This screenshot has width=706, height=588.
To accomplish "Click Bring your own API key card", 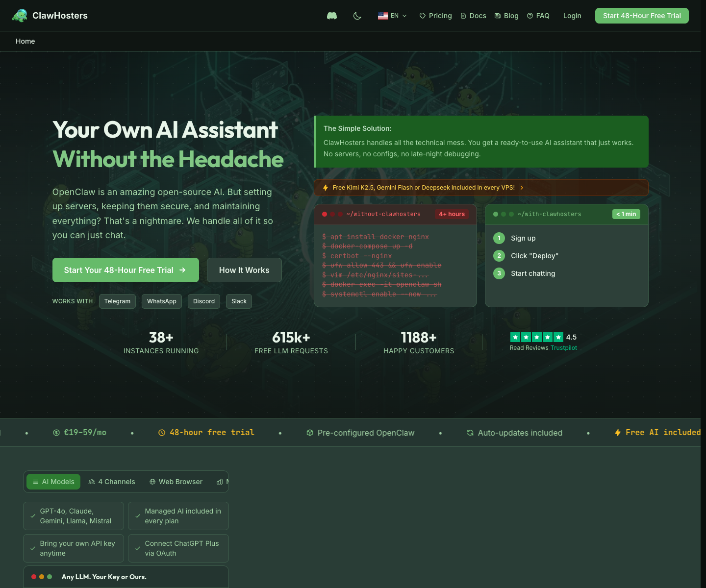I will click(x=74, y=548).
